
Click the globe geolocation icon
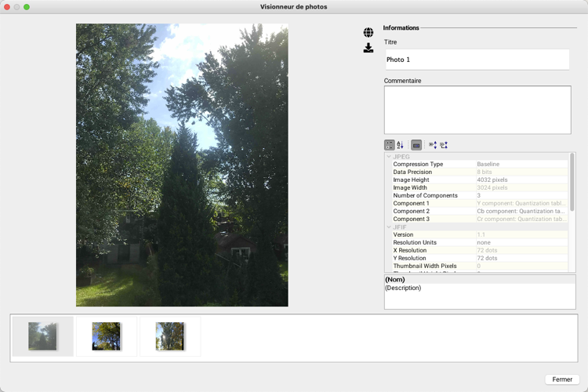pos(368,33)
